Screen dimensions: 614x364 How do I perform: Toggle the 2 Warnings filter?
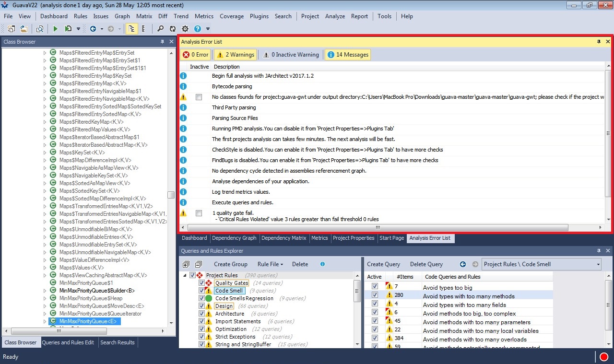[236, 55]
